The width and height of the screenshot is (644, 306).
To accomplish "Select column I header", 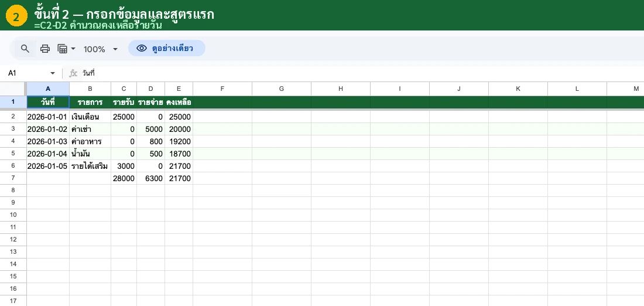I will click(x=400, y=89).
